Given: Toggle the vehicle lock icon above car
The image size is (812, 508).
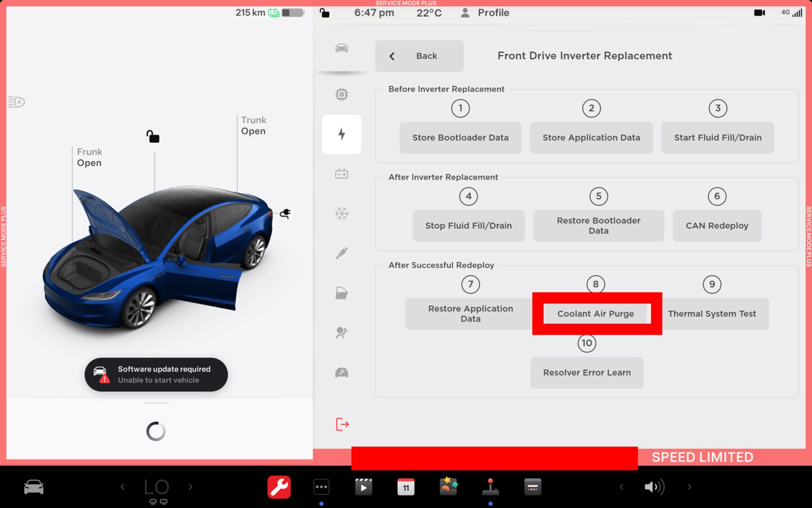Looking at the screenshot, I should point(153,137).
